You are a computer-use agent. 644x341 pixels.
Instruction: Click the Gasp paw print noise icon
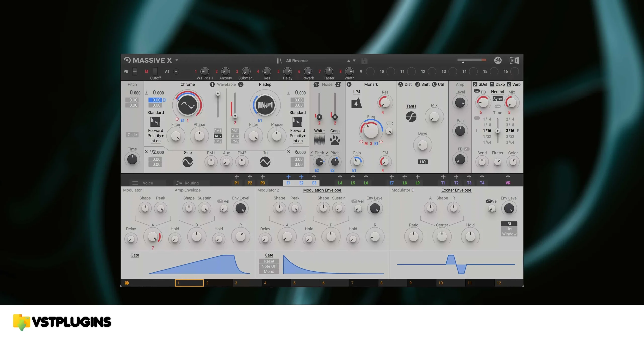(x=335, y=140)
